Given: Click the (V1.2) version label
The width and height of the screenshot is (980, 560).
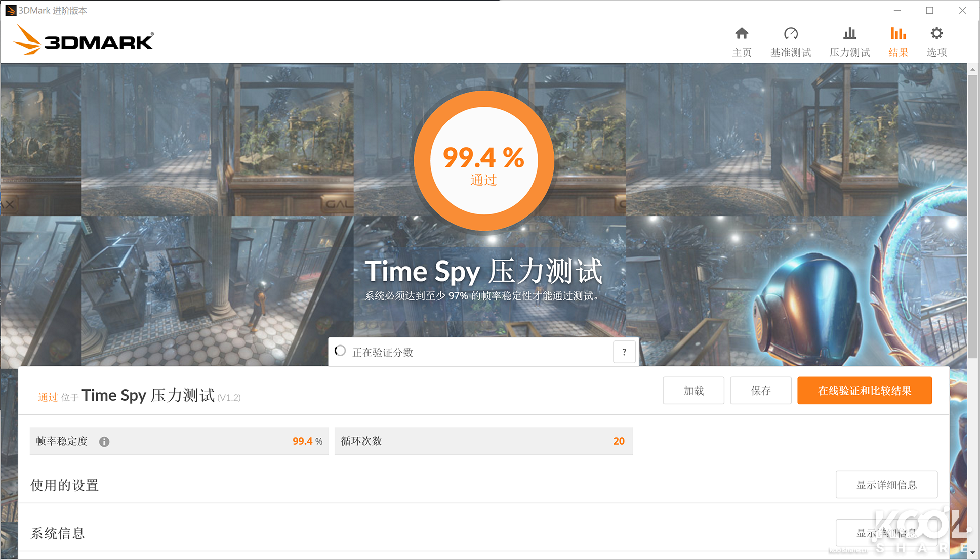Looking at the screenshot, I should point(229,398).
